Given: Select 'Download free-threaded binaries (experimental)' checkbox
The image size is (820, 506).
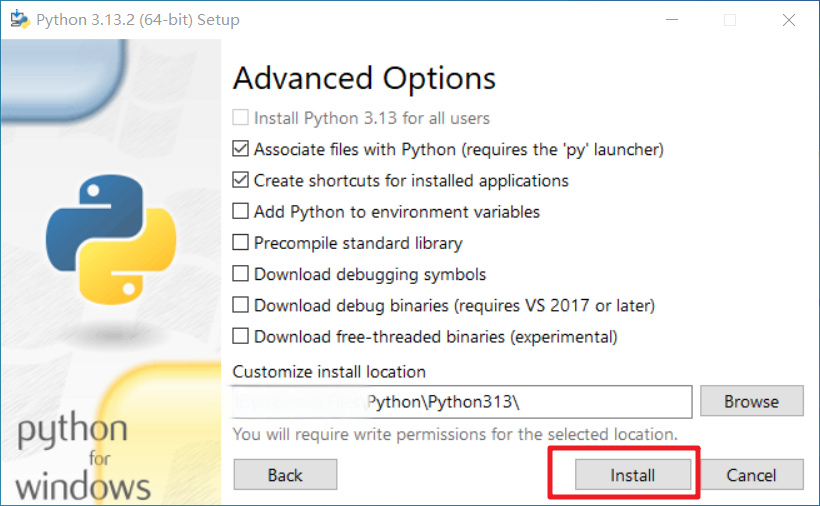Looking at the screenshot, I should pyautogui.click(x=241, y=336).
